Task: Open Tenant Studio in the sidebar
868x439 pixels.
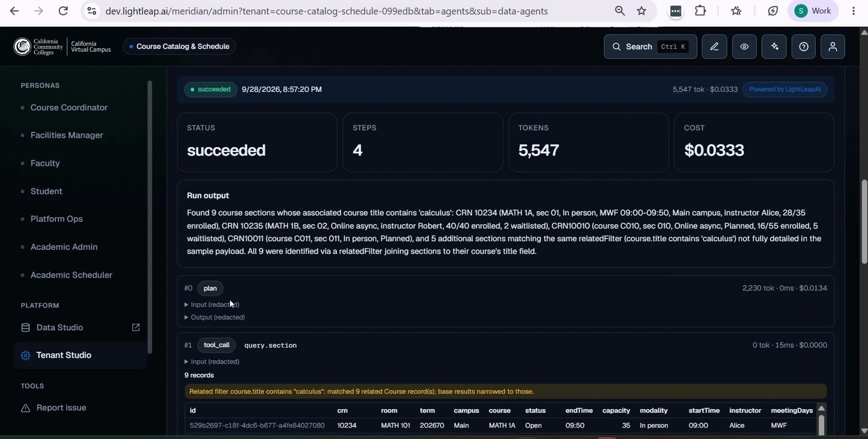Action: [x=80, y=355]
